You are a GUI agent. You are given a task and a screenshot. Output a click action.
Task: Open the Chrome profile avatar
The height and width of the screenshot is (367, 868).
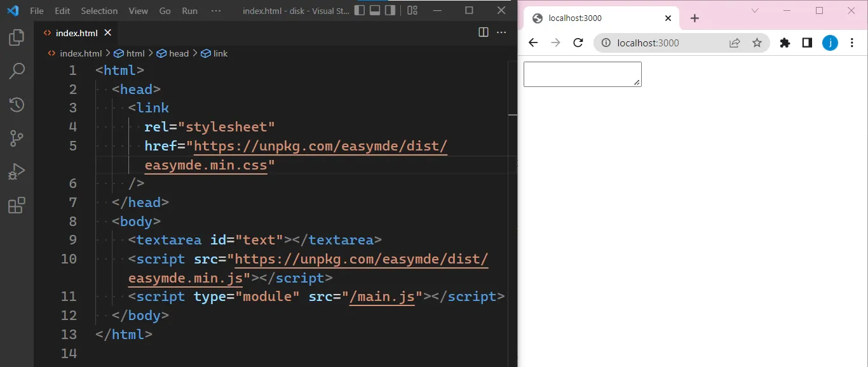tap(830, 43)
